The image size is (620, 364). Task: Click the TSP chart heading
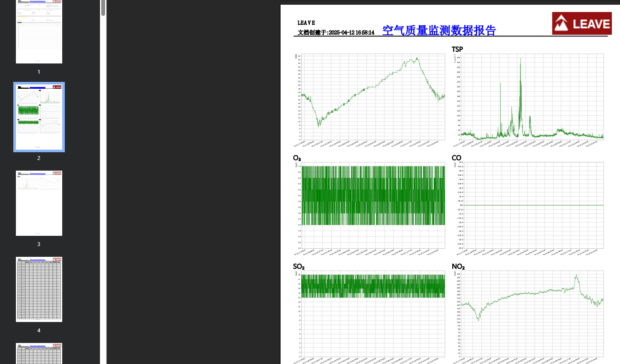pyautogui.click(x=457, y=49)
